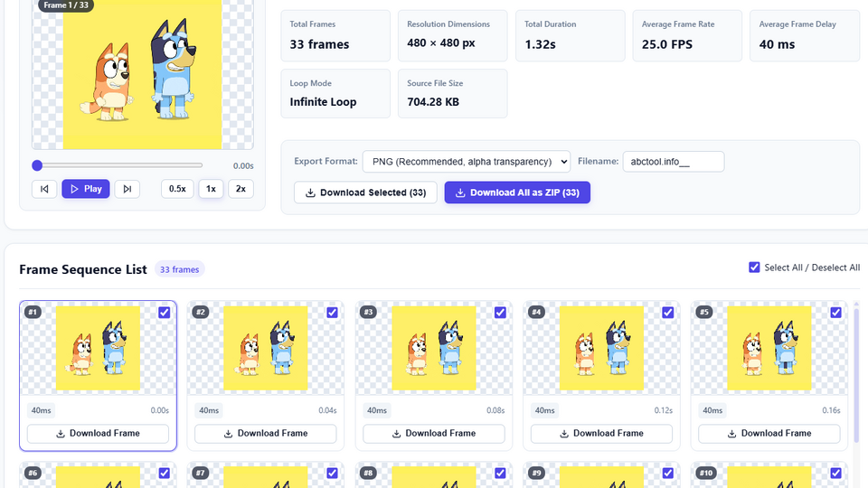The height and width of the screenshot is (488, 868).
Task: Uncheck frame #3 checkbox
Action: tap(500, 313)
